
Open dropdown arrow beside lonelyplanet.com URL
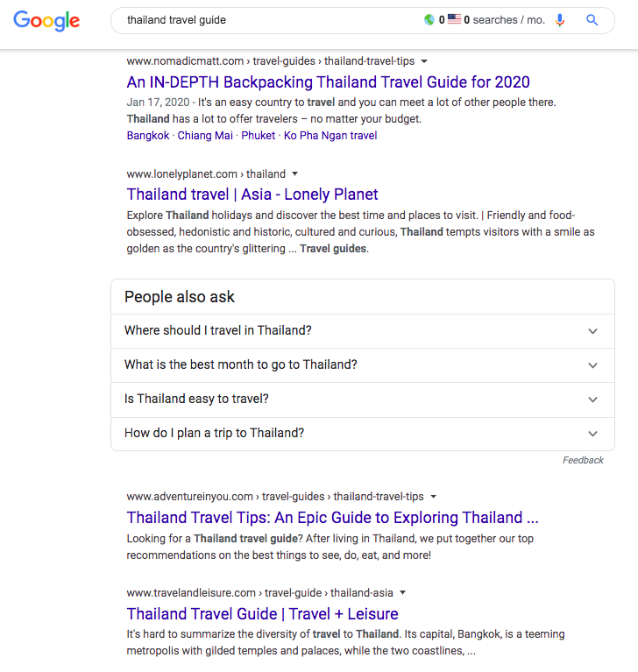click(x=295, y=174)
